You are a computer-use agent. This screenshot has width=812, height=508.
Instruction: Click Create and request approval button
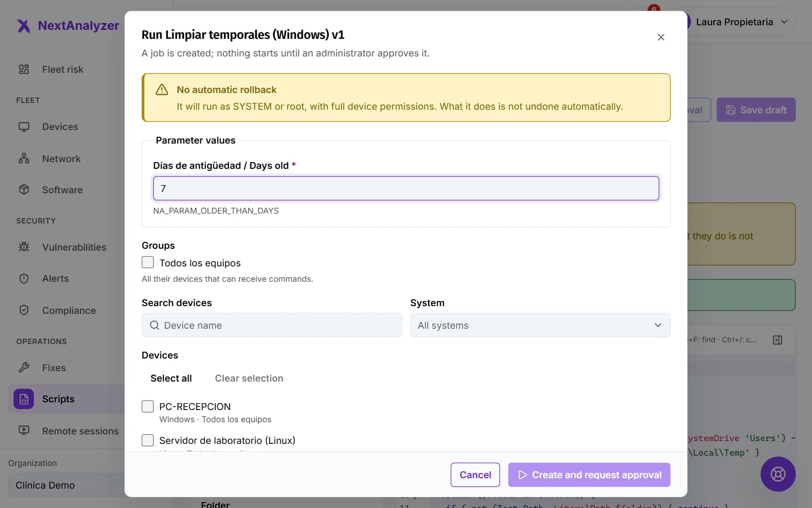589,475
